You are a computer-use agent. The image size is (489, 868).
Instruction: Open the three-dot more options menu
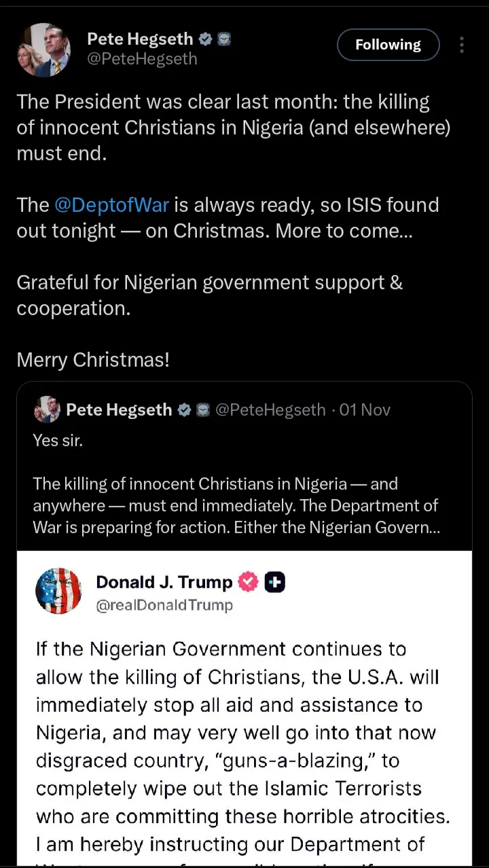[461, 45]
